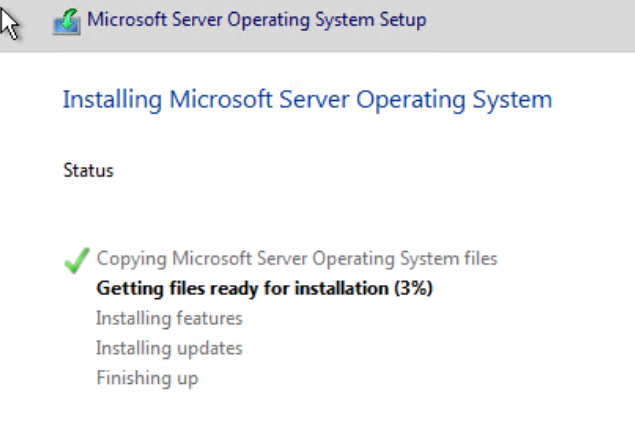Click the word features in the step list

[205, 319]
